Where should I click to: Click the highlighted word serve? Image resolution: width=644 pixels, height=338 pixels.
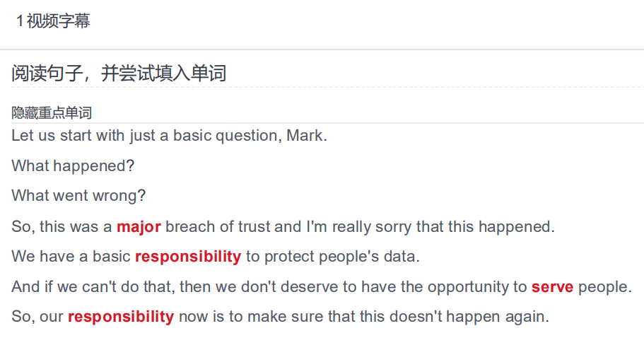pyautogui.click(x=552, y=286)
